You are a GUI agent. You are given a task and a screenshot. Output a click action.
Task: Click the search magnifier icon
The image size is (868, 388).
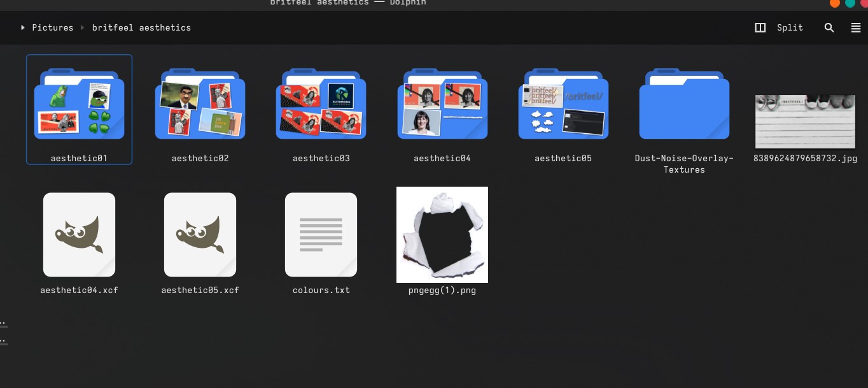tap(829, 27)
